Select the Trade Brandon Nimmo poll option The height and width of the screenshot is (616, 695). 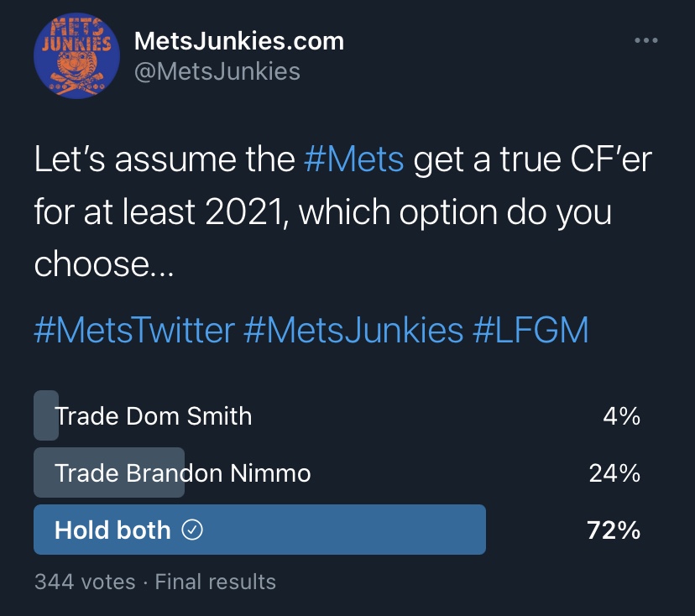click(182, 473)
